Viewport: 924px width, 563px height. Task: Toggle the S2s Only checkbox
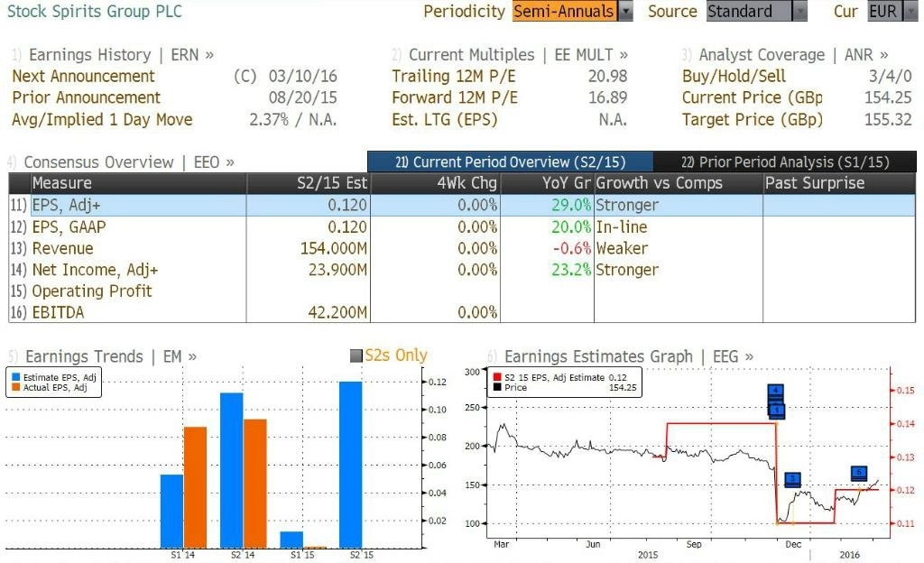point(356,355)
